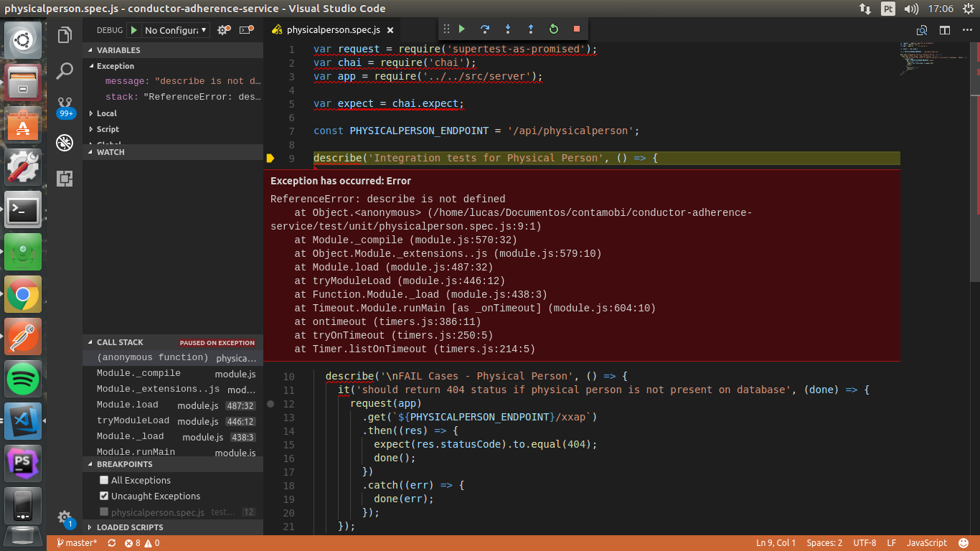Image resolution: width=980 pixels, height=551 pixels.
Task: Expand the Local variables scope
Action: (x=106, y=113)
